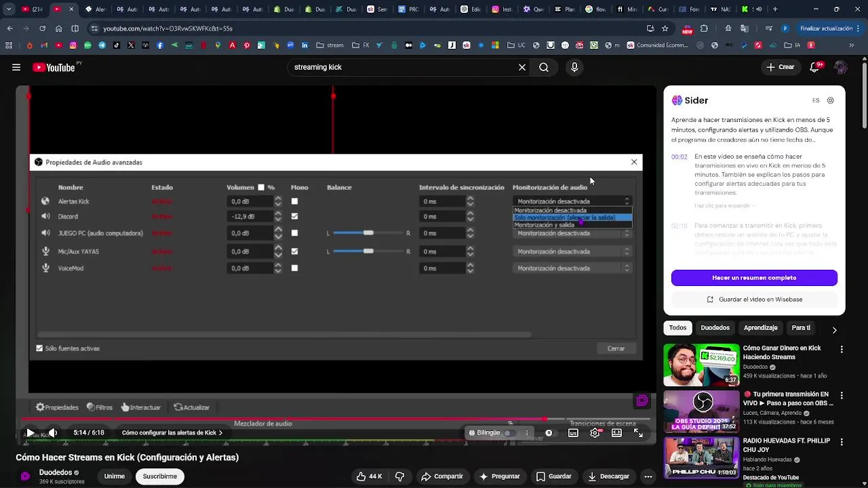Dislike this video
Viewport: 868px width, 488px height.
[x=399, y=476]
